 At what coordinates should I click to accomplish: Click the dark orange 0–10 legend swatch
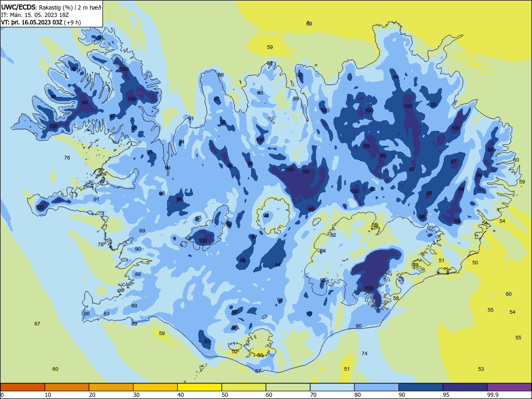[x=22, y=387]
